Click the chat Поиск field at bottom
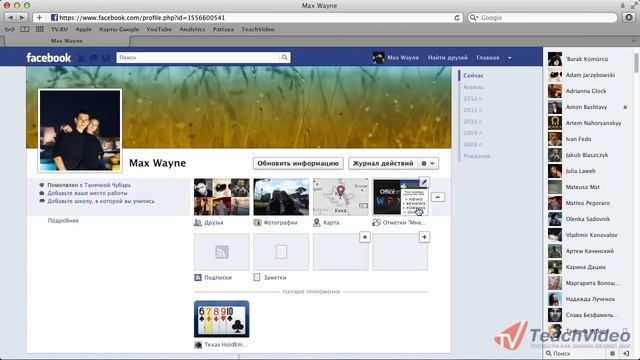 pyautogui.click(x=576, y=353)
